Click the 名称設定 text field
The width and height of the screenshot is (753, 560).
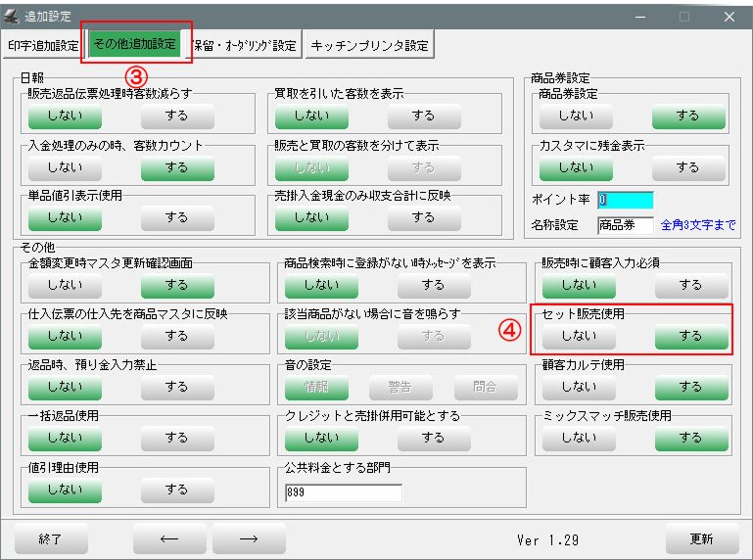click(x=625, y=225)
